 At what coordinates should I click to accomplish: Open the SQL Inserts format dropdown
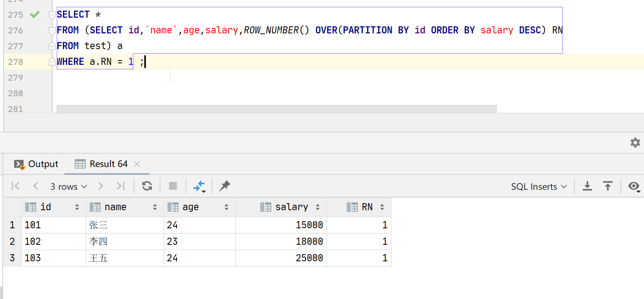pyautogui.click(x=538, y=187)
